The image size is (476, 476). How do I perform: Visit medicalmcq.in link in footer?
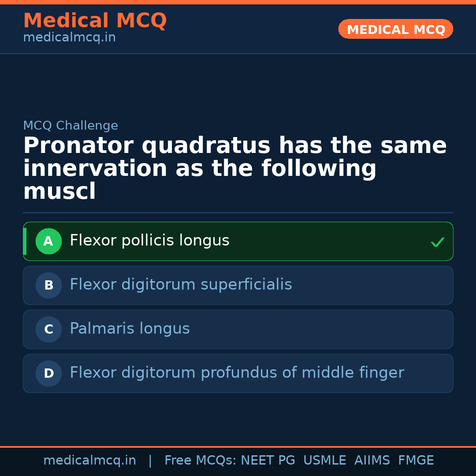89,460
